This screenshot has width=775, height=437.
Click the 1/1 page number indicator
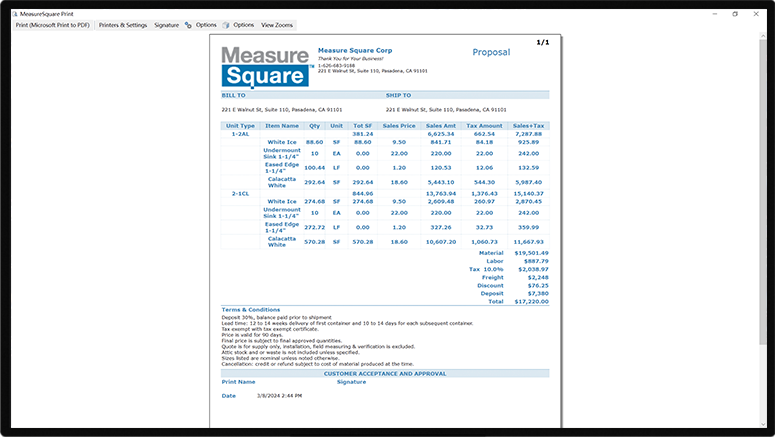pos(543,43)
